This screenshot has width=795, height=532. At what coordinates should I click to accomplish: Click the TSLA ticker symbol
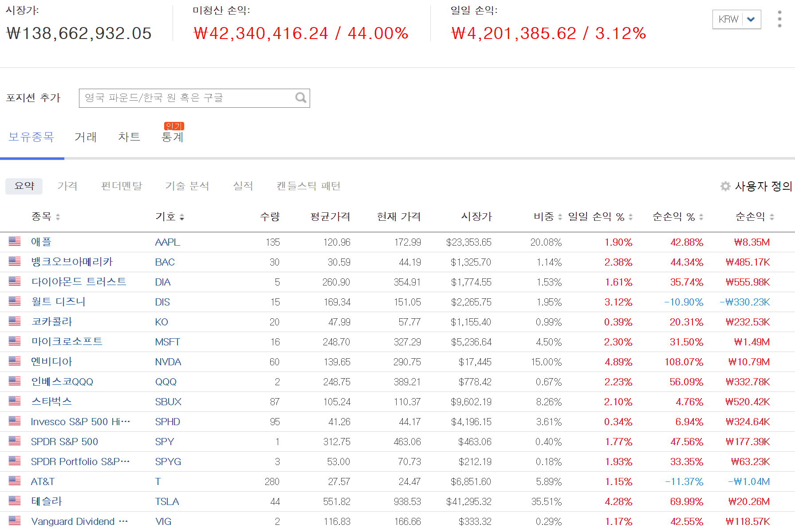coord(167,501)
